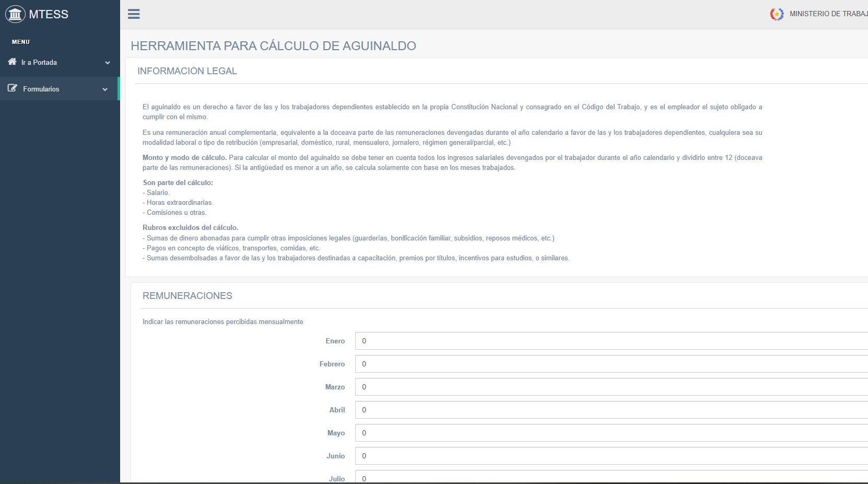Toggle the sidebar with the hamburger icon
Image resolution: width=868 pixels, height=484 pixels.
(x=134, y=14)
